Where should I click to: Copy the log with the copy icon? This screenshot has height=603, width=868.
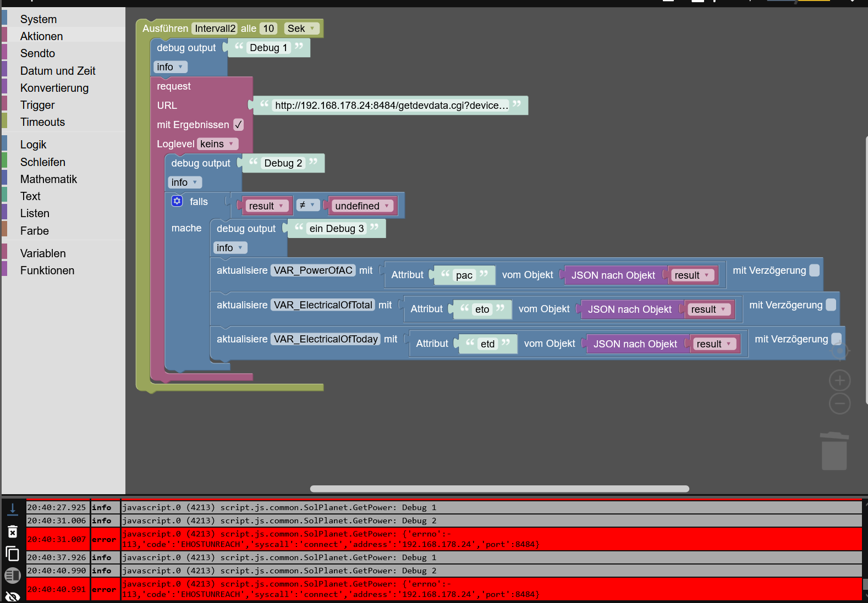click(12, 554)
